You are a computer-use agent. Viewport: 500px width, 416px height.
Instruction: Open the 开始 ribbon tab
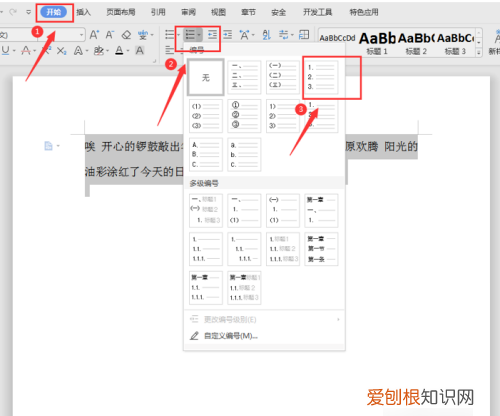[x=54, y=12]
